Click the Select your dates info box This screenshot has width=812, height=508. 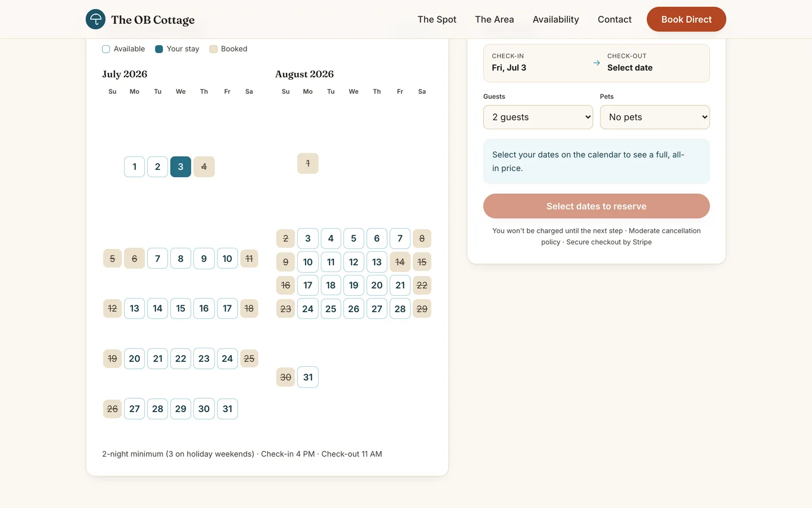coord(597,161)
